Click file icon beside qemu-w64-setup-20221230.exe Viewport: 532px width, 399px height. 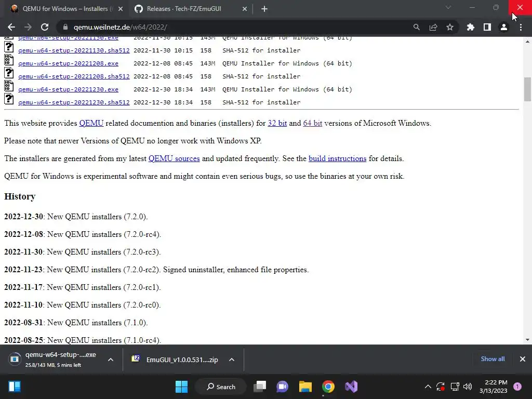coord(9,86)
